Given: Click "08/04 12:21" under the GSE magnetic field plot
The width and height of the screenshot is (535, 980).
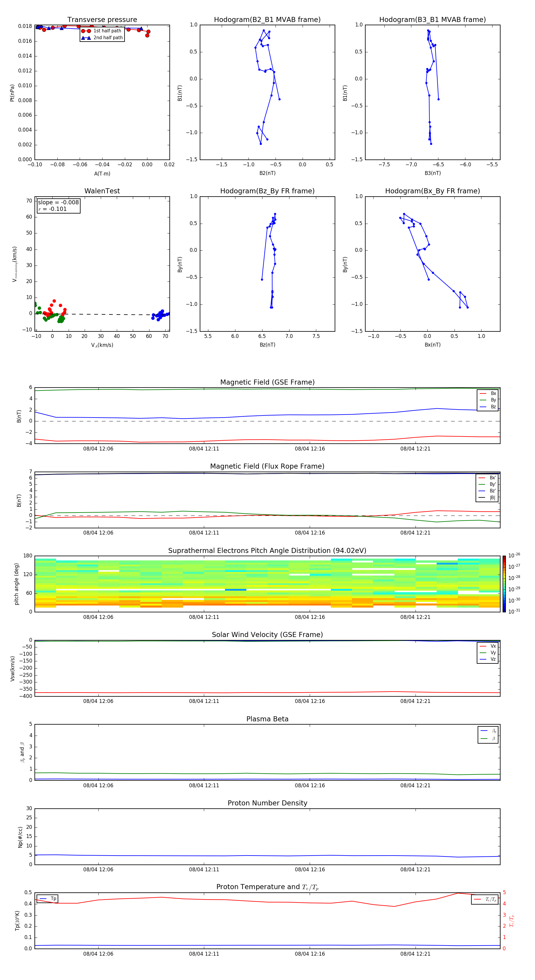Looking at the screenshot, I should click(x=415, y=449).
